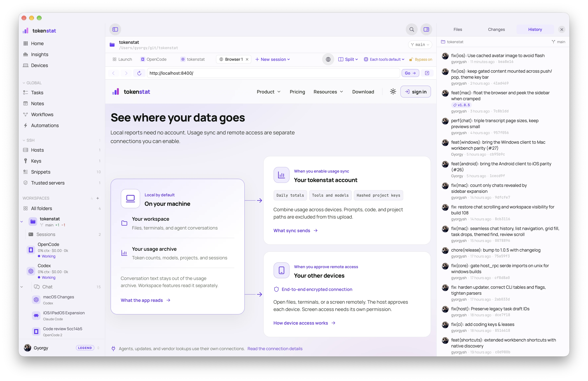Follow the How device access works link

coord(304,323)
